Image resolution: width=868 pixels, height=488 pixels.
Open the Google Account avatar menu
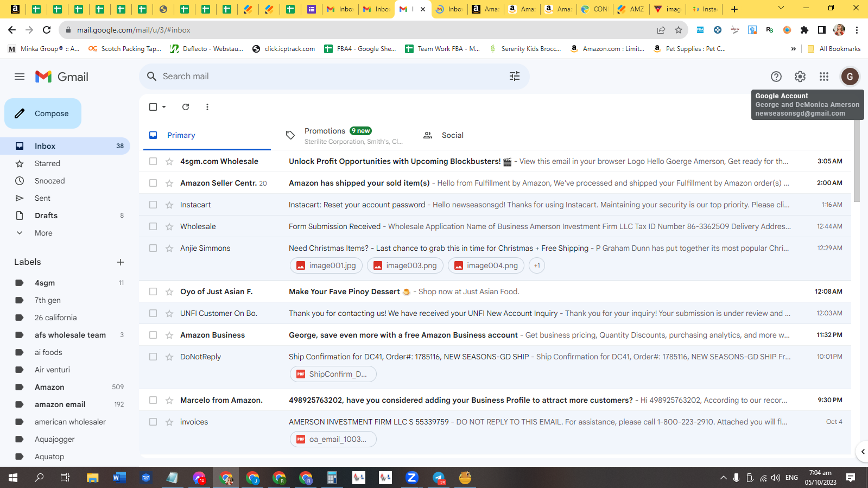850,77
